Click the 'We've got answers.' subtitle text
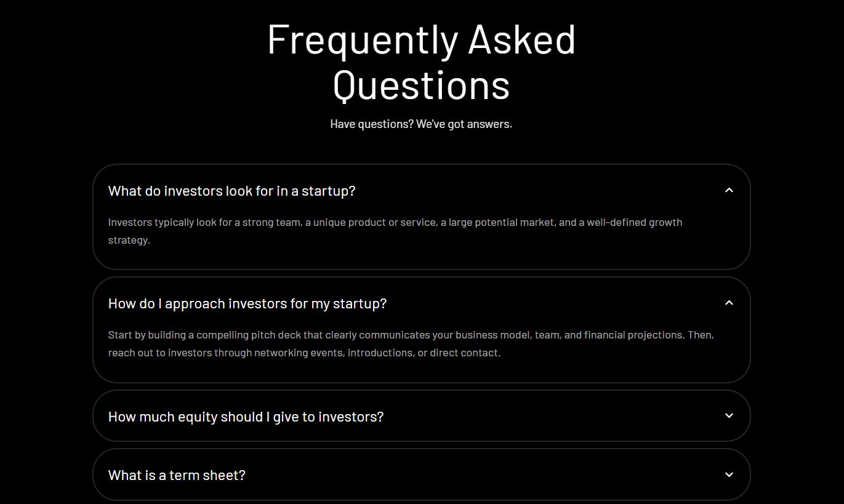The image size is (844, 504). (464, 124)
